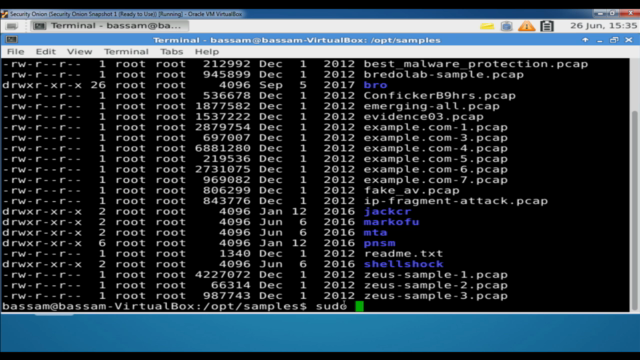The image size is (640, 360).
Task: Click the blue pnsm directory name
Action: (380, 244)
